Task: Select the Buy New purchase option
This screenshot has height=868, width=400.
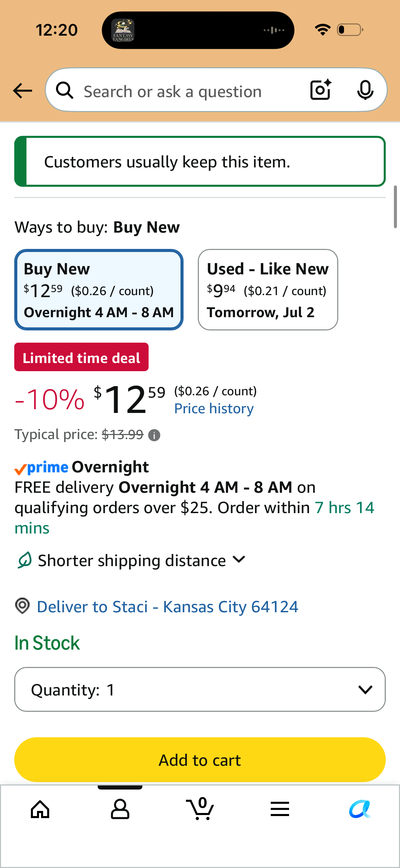Action: [x=99, y=290]
